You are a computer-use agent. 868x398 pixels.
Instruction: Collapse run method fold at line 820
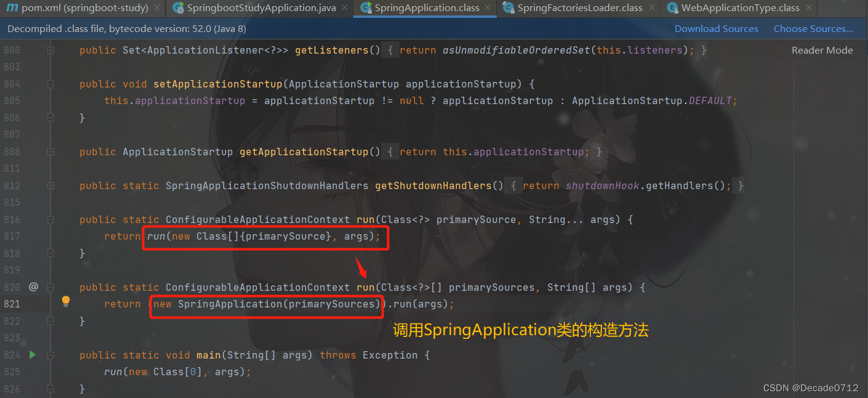click(50, 287)
